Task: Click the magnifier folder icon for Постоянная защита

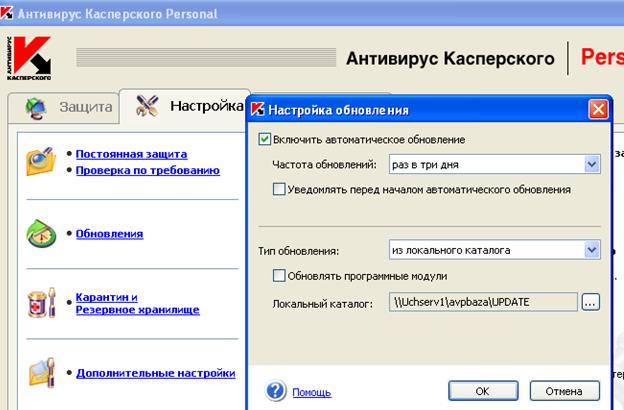Action: (41, 161)
